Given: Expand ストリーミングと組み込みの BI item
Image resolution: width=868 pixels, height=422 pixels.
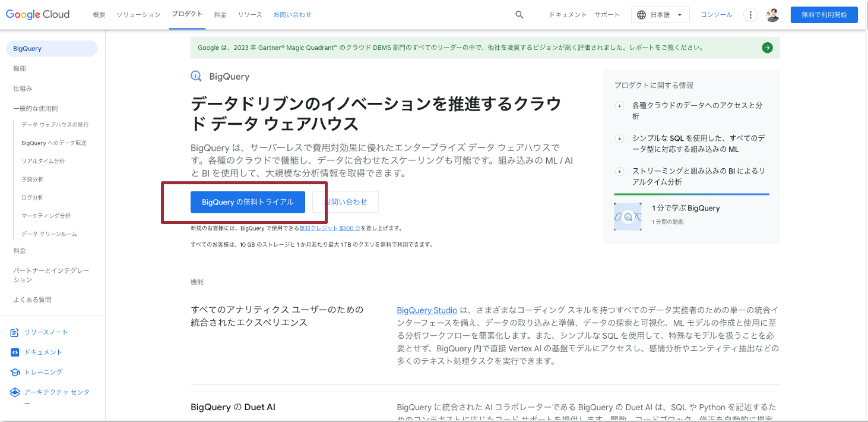Looking at the screenshot, I should pos(620,171).
